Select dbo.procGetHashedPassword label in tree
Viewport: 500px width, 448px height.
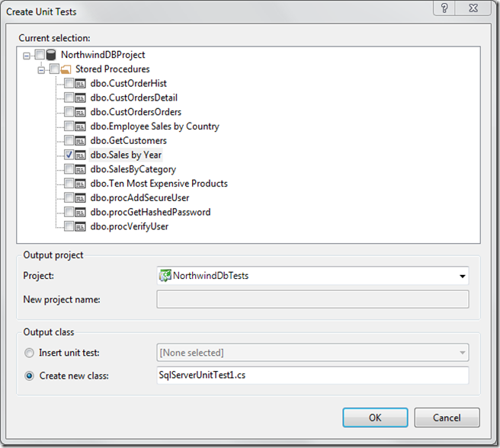click(x=150, y=213)
